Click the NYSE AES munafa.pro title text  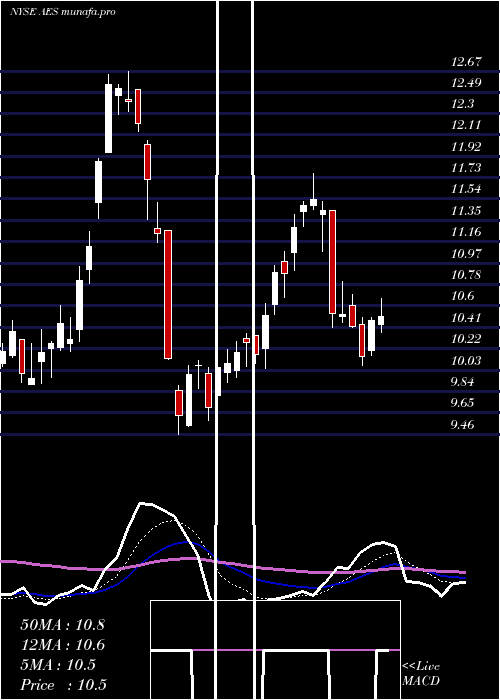point(62,12)
